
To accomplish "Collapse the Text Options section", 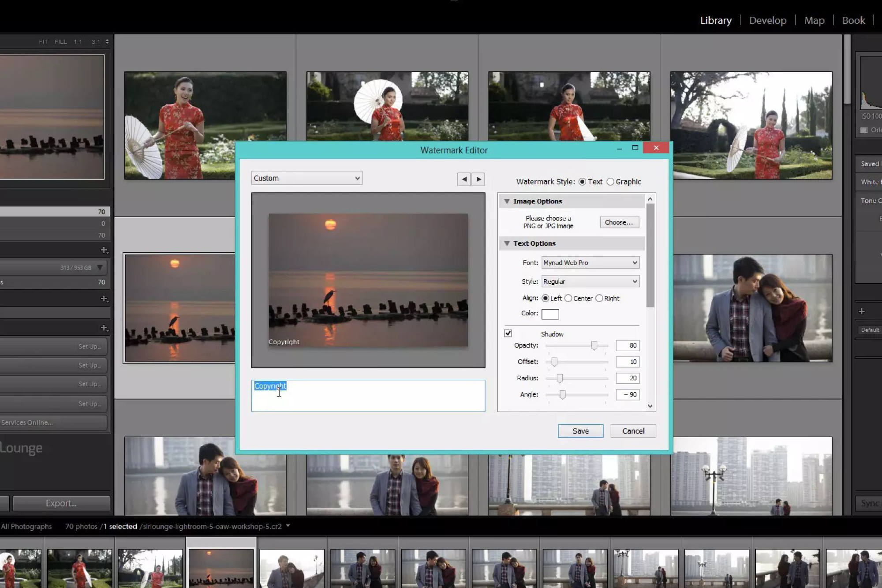I will [x=506, y=243].
